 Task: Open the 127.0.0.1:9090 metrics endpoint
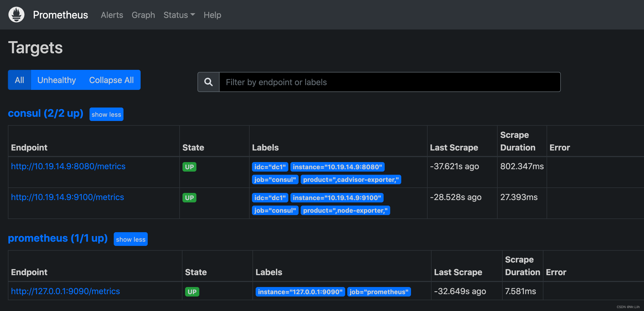(x=65, y=291)
